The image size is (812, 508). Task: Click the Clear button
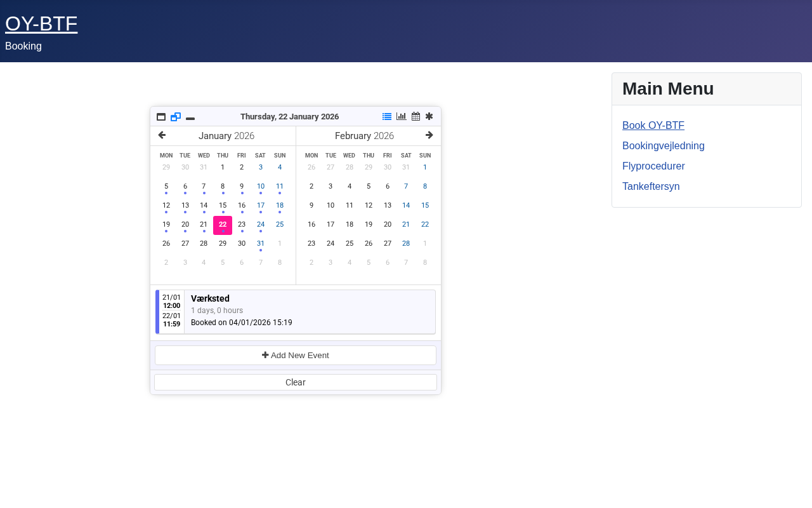pos(296,382)
